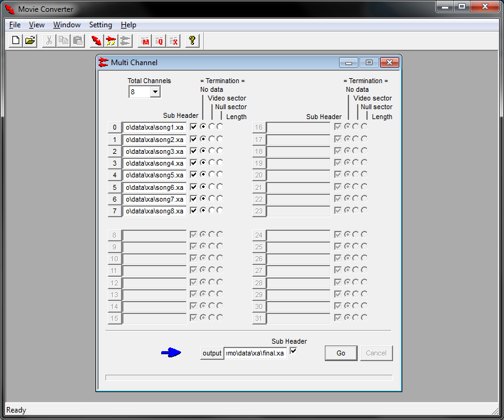Click the Cut scissors toolbar icon

[x=49, y=41]
